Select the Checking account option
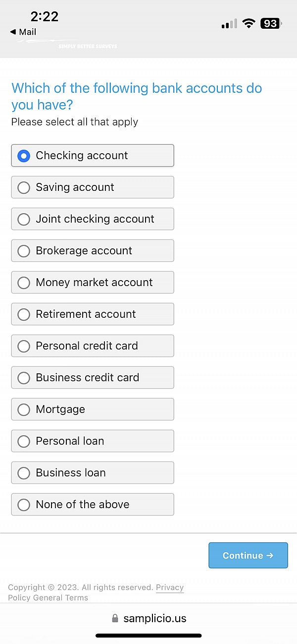The image size is (297, 644). click(x=93, y=156)
